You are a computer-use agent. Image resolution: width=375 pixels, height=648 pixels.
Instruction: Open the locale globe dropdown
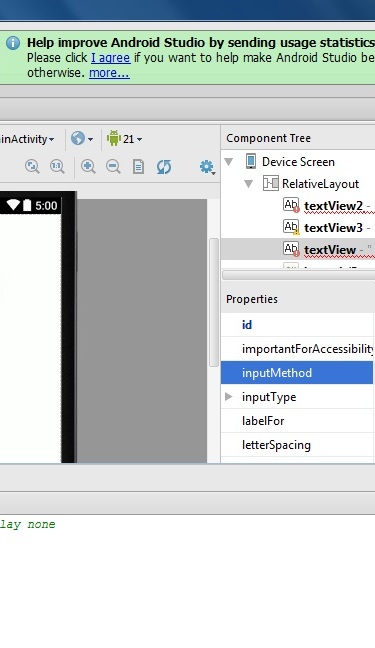(81, 138)
